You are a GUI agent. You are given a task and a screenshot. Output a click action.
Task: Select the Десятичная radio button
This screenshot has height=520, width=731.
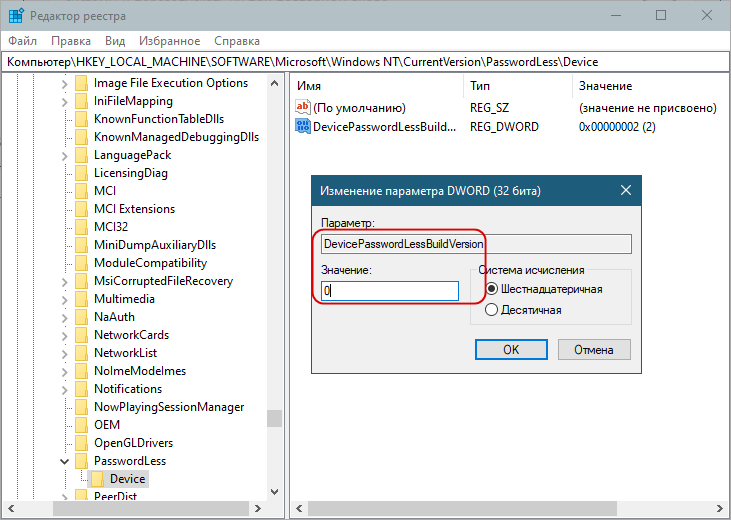pyautogui.click(x=491, y=310)
